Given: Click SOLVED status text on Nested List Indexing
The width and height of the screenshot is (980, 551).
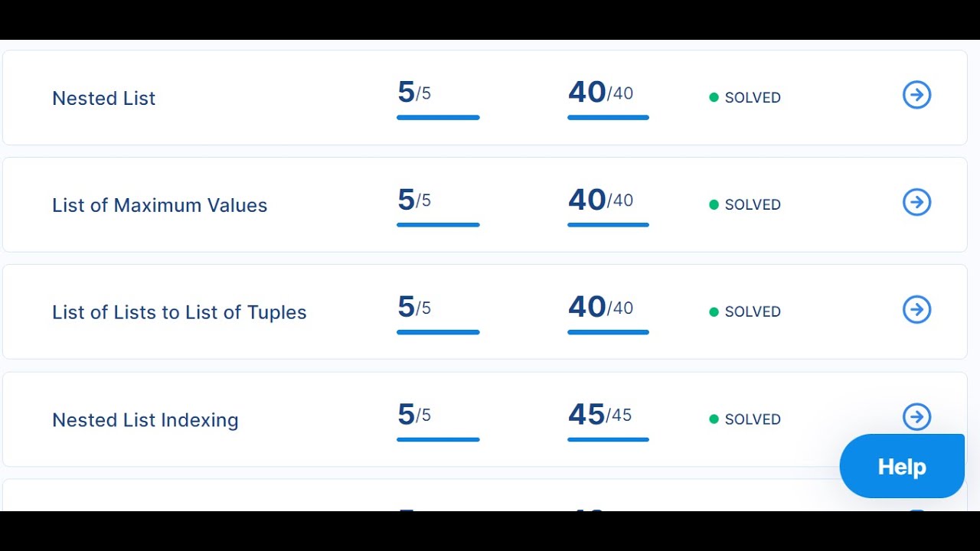Looking at the screenshot, I should (x=753, y=419).
